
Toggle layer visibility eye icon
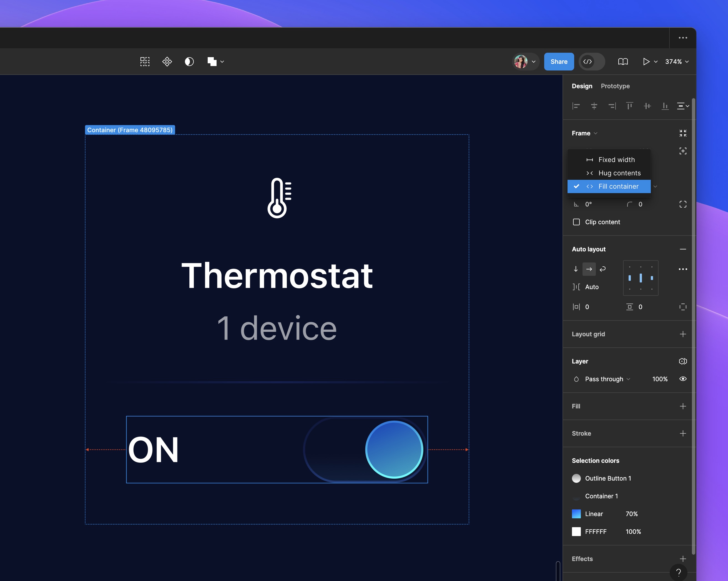[x=683, y=379]
